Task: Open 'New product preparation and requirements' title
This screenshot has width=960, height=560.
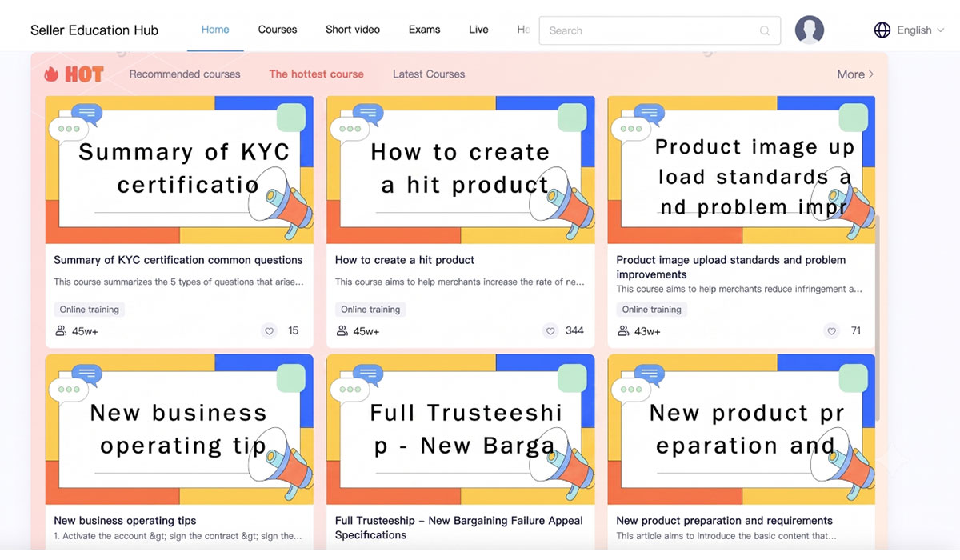Action: click(x=725, y=521)
